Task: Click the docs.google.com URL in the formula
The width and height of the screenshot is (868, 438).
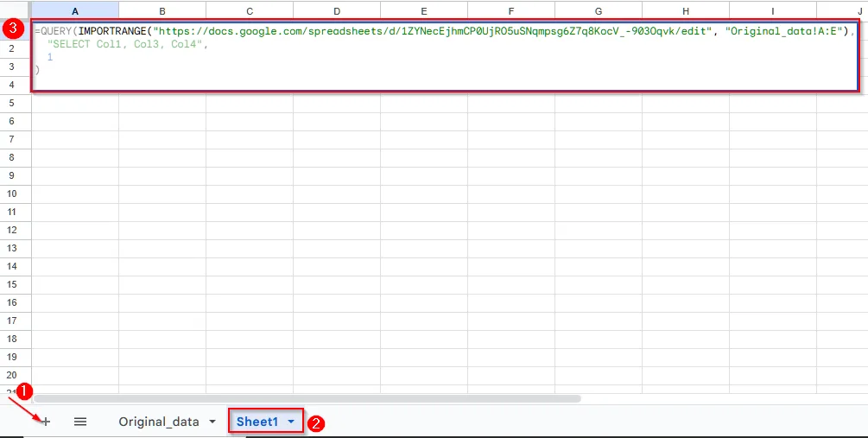Action: point(433,31)
